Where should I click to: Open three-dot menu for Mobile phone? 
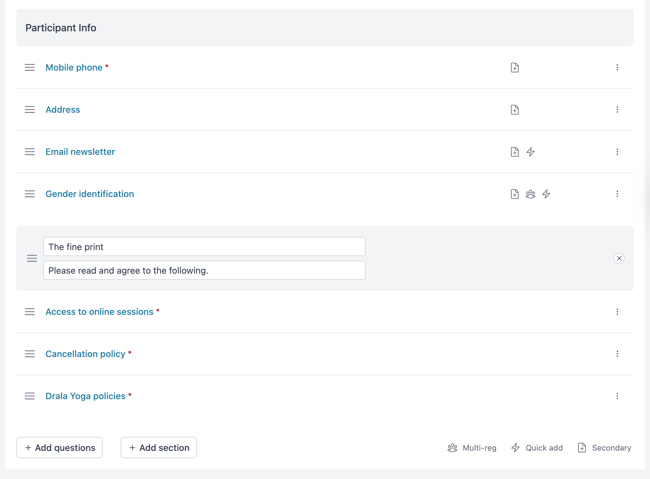617,68
